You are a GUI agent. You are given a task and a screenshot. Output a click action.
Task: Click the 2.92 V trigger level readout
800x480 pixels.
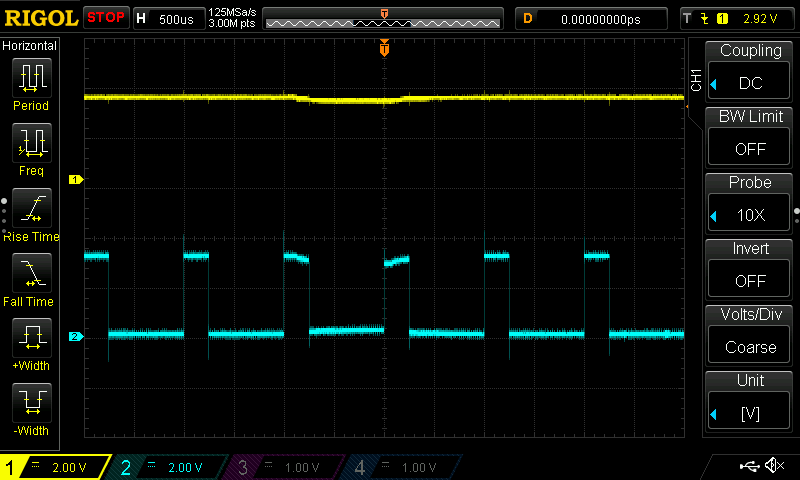[760, 19]
